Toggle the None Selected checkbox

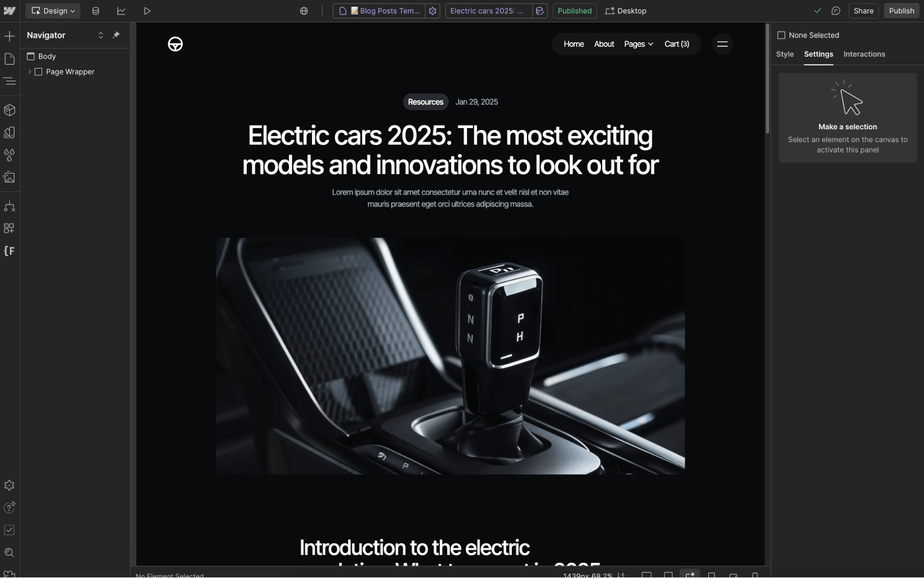(781, 35)
